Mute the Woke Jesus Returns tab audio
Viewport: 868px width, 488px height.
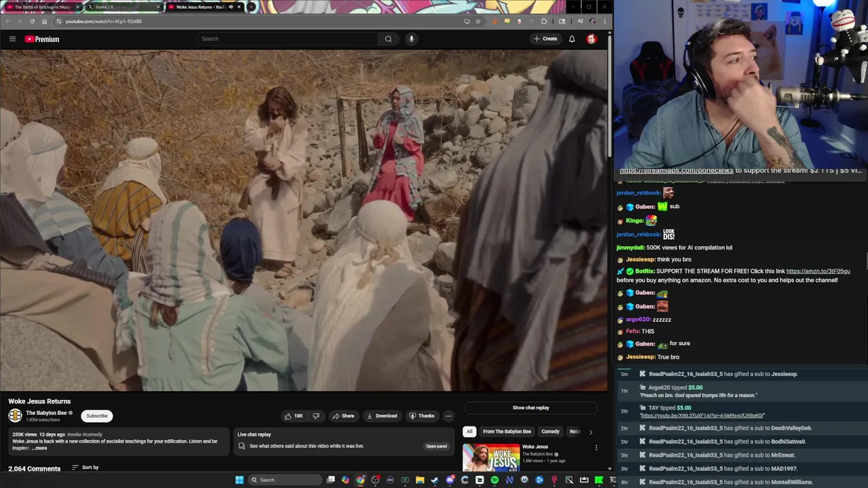[231, 7]
